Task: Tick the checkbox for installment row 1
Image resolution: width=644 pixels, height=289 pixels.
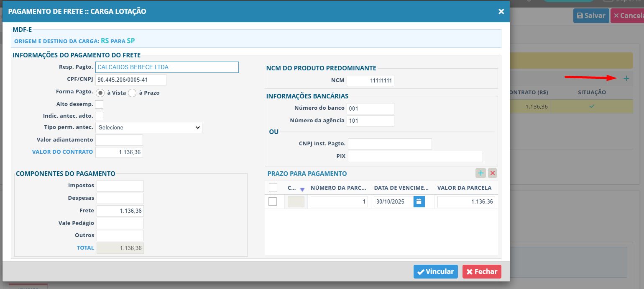Action: (x=273, y=201)
